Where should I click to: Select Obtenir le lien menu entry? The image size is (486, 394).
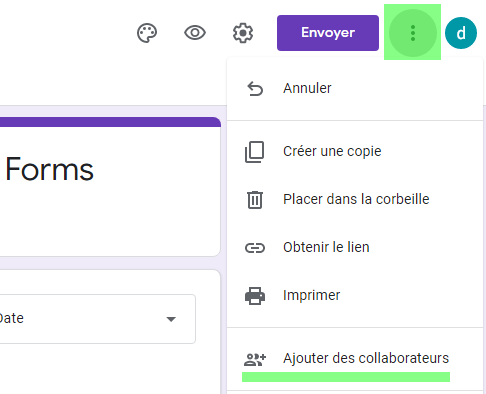pyautogui.click(x=355, y=247)
